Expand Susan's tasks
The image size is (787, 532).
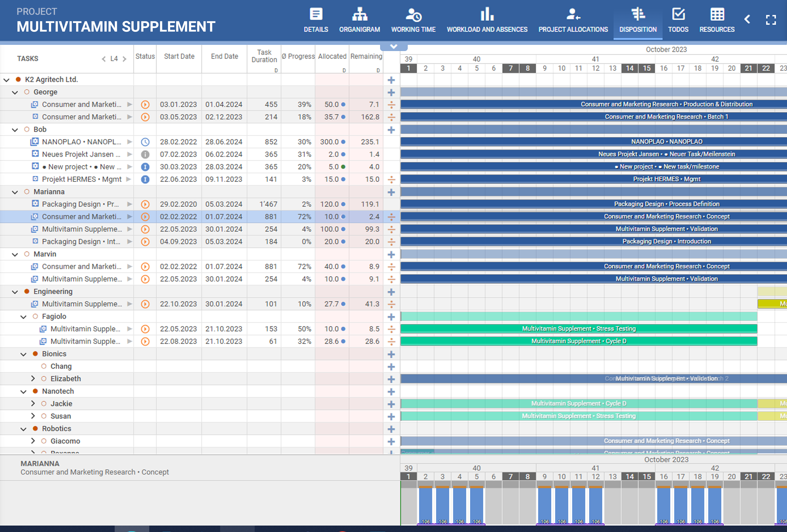coord(33,416)
